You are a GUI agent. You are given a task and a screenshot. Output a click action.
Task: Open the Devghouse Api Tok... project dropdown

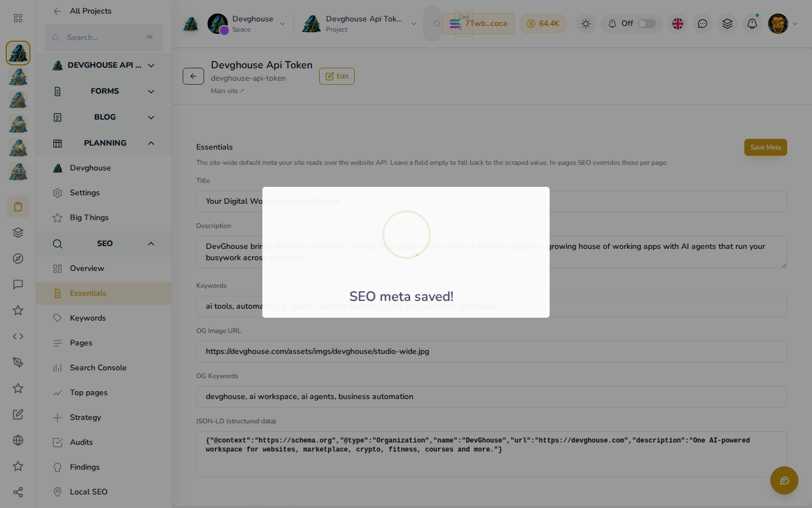[x=360, y=24]
